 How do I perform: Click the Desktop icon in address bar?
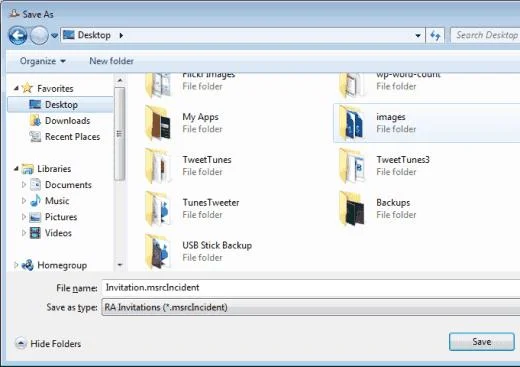click(69, 35)
